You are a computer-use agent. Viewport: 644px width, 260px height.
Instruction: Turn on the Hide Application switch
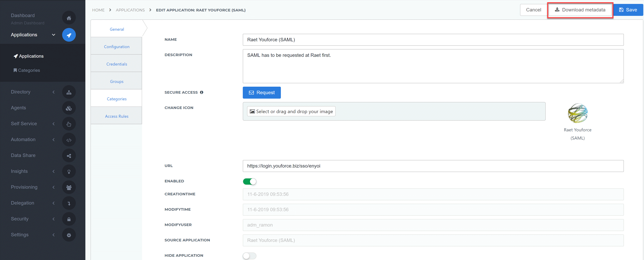coord(249,256)
